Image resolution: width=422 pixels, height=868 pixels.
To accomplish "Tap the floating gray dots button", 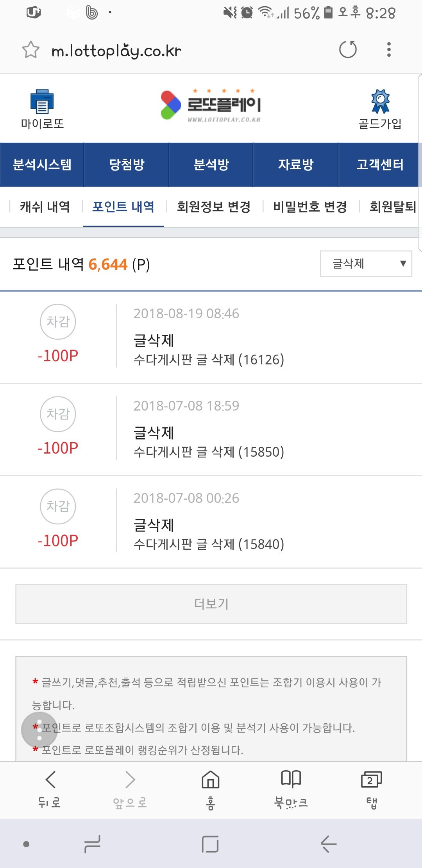I will [x=39, y=730].
